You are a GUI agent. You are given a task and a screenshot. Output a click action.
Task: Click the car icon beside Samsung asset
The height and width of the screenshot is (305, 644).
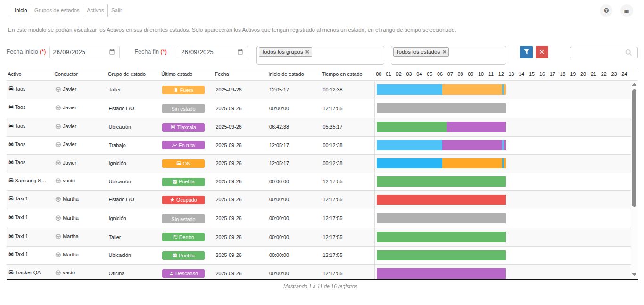[x=11, y=181]
